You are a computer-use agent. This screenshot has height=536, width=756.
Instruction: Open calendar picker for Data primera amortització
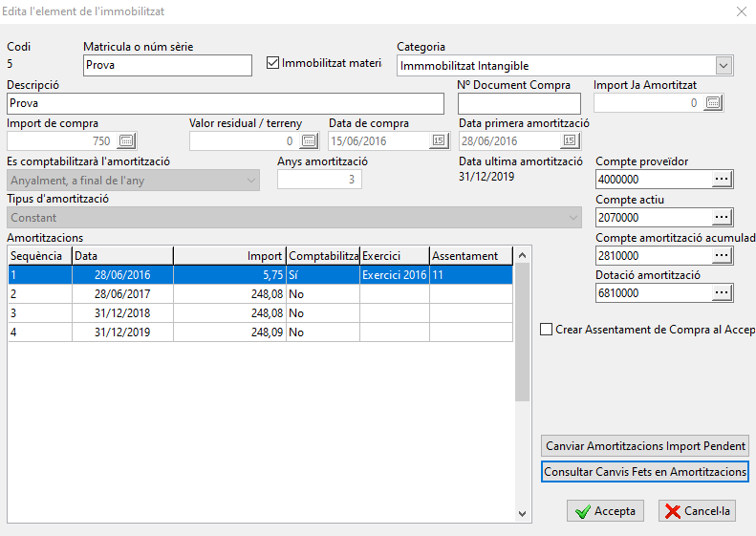570,140
